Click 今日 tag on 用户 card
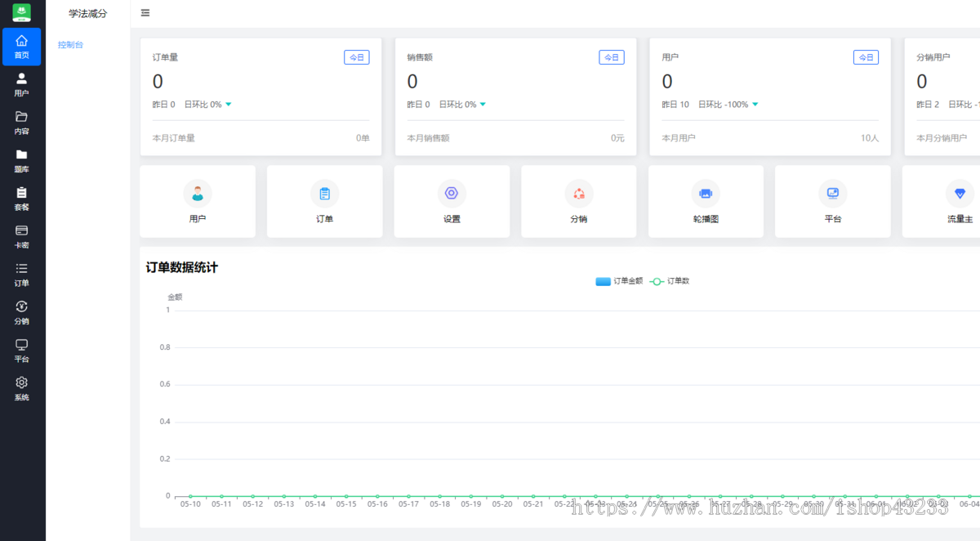 pos(866,57)
